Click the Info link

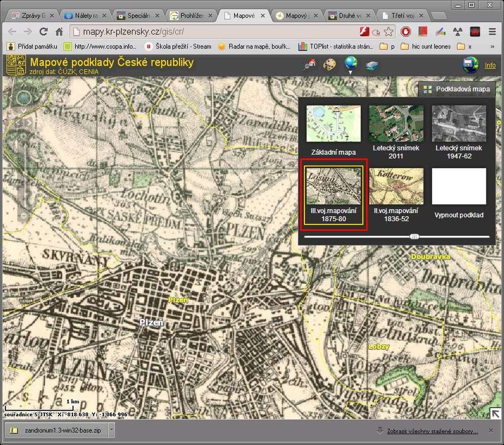pos(490,66)
